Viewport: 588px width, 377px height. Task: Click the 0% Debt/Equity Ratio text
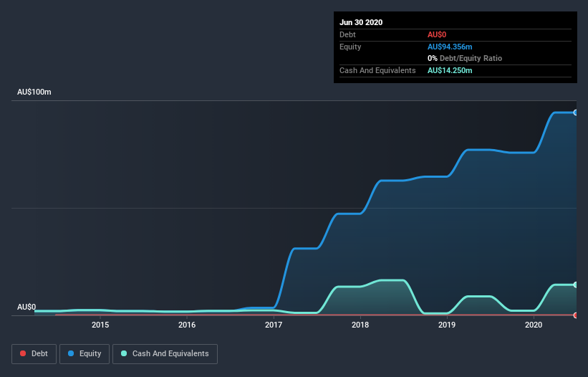pyautogui.click(x=465, y=59)
